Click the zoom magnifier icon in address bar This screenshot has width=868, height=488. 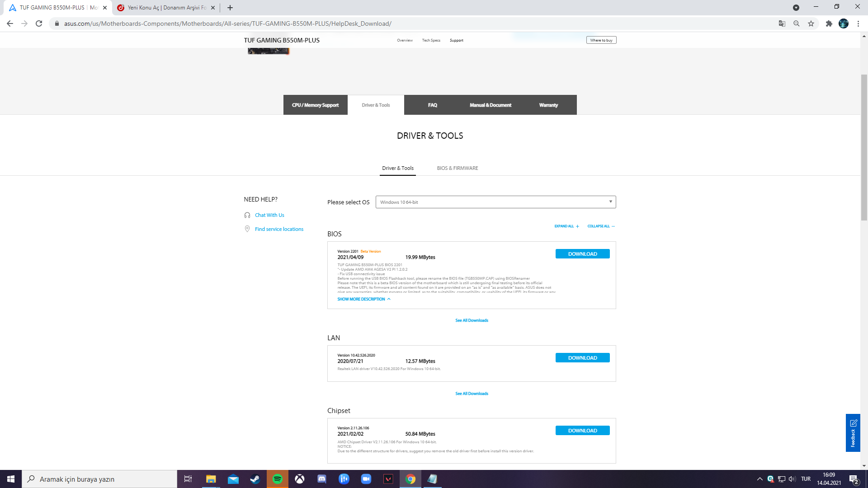point(797,23)
